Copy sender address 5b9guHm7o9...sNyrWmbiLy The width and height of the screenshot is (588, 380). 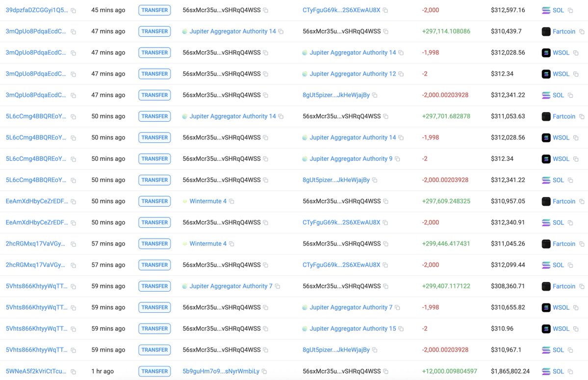pyautogui.click(x=264, y=371)
